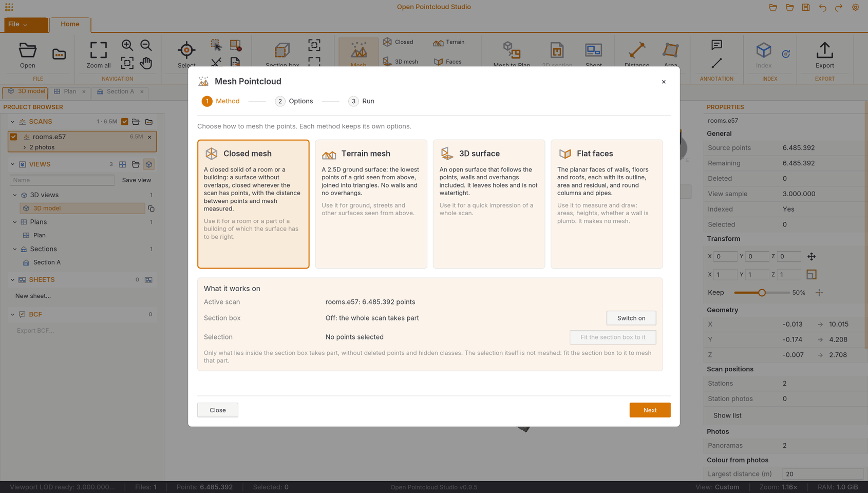Click New sheet... link
The height and width of the screenshot is (493, 868).
33,296
